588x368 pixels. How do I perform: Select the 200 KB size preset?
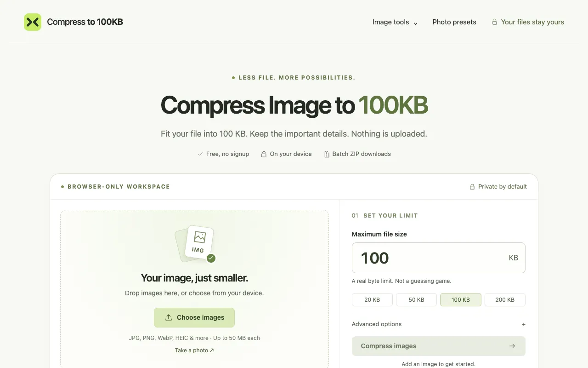(x=505, y=299)
